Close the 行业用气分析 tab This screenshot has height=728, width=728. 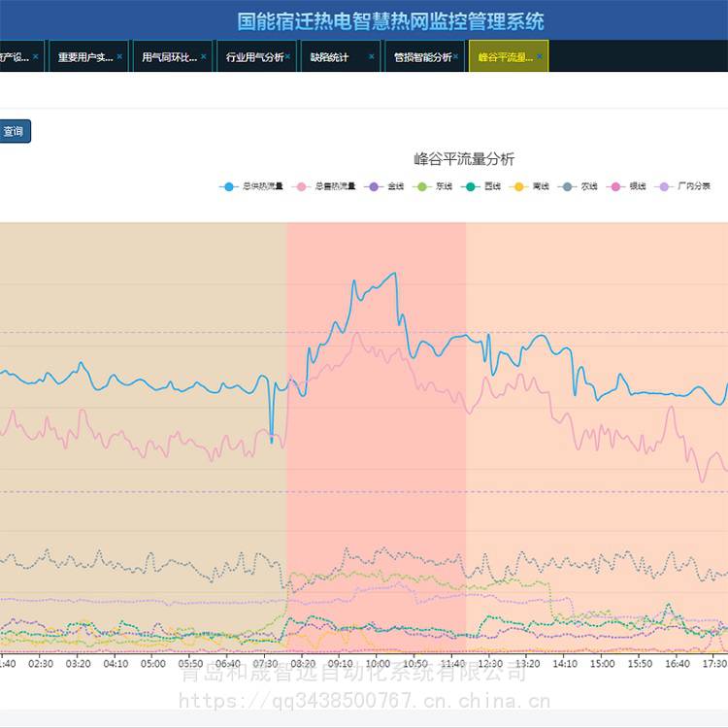[288, 56]
